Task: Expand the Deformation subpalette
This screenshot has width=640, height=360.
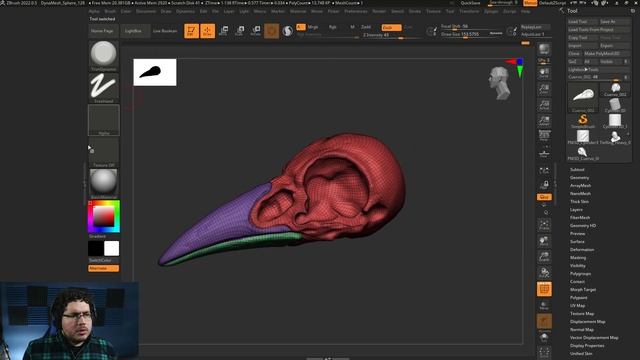Action: 582,249
